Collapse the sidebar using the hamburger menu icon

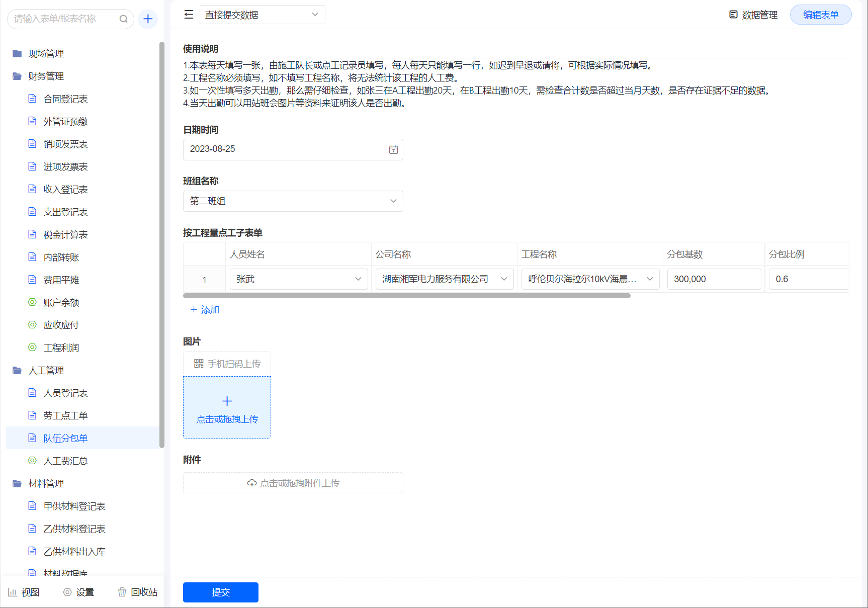coord(189,15)
